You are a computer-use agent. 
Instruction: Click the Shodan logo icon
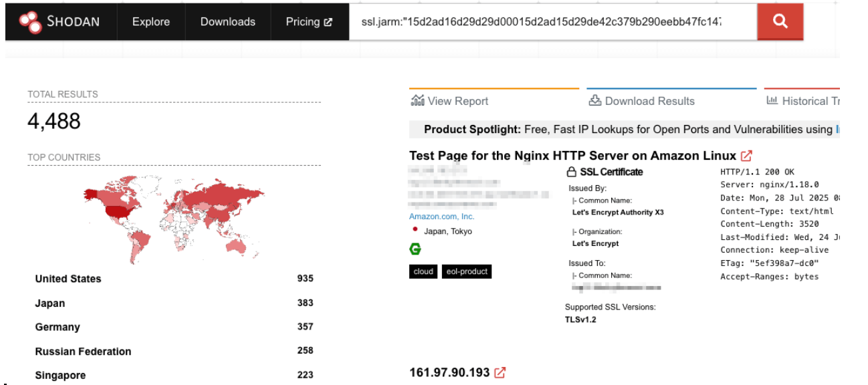coord(29,21)
